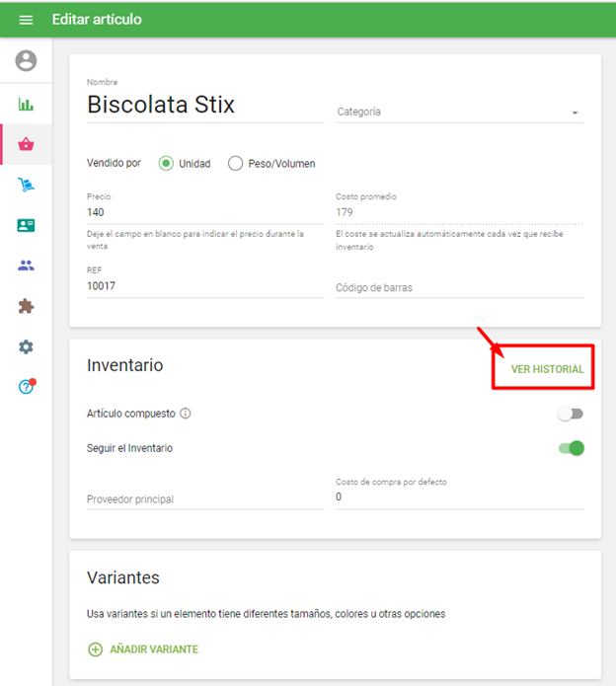Click the Precio input field
The height and width of the screenshot is (686, 616).
click(204, 212)
